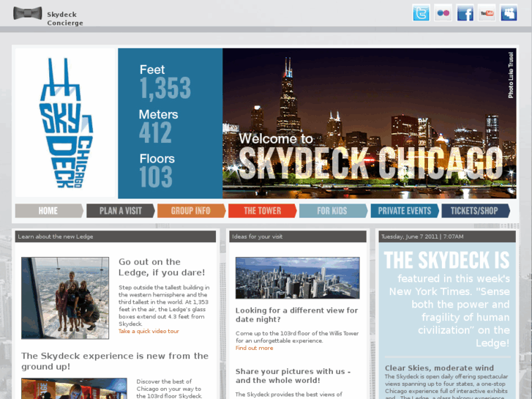The width and height of the screenshot is (532, 399).
Task: Click the 'Ideas for your visit' header
Action: point(298,236)
